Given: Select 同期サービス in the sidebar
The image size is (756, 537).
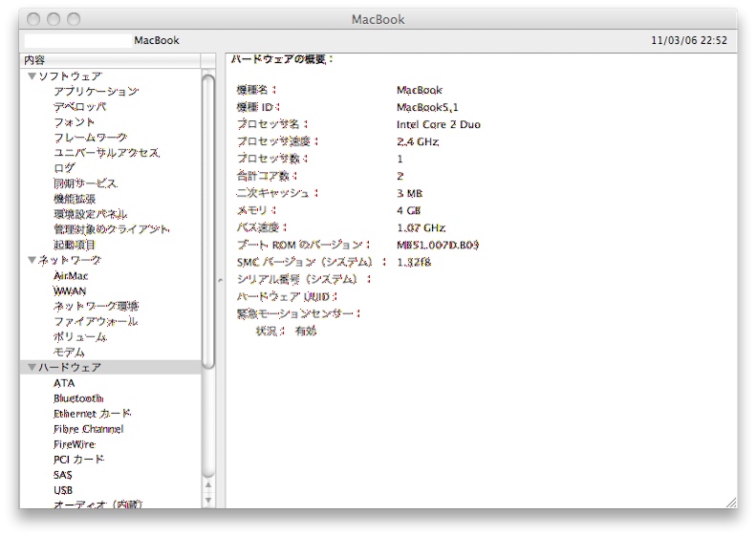Looking at the screenshot, I should (85, 183).
